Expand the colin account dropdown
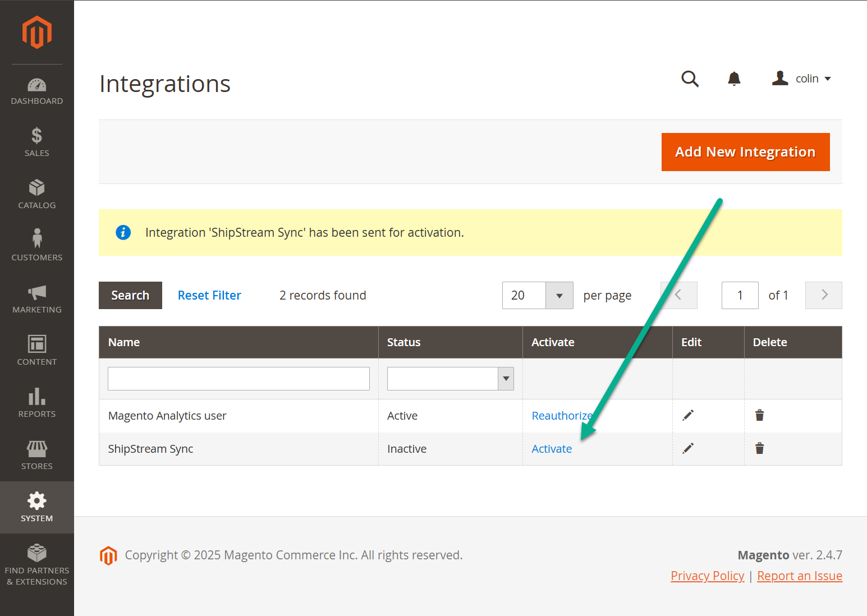 [802, 79]
